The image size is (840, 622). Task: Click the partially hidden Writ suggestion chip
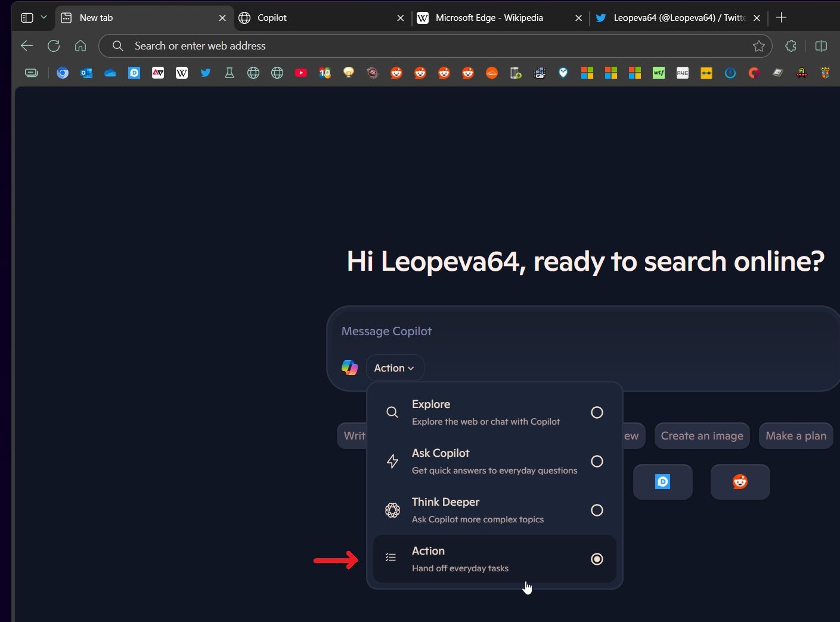(x=353, y=436)
